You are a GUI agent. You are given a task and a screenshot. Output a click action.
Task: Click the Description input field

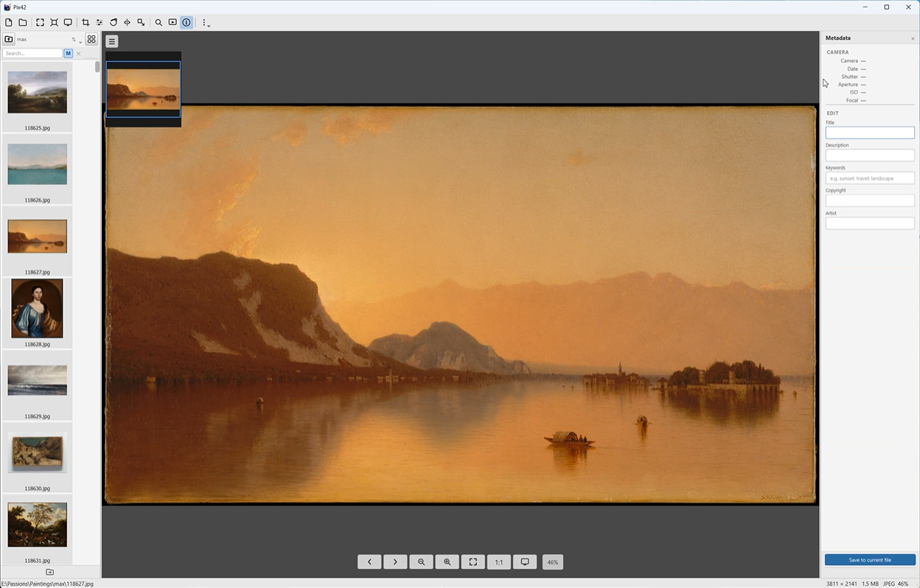point(870,155)
